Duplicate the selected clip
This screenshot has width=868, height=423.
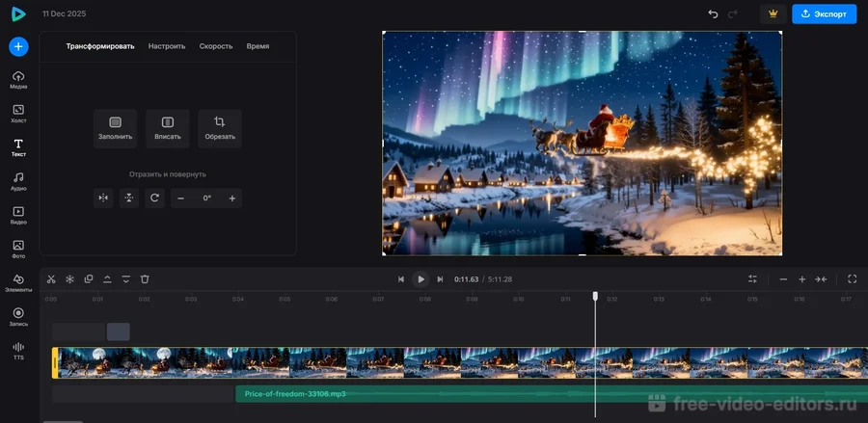(x=89, y=279)
